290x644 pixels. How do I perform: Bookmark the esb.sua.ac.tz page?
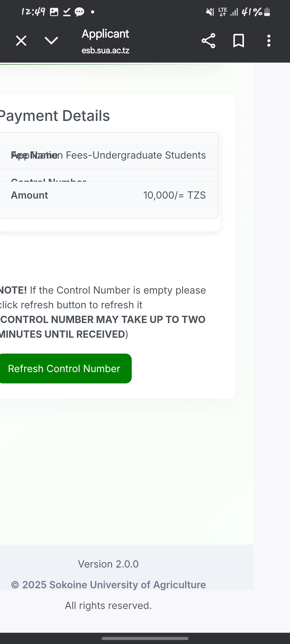point(238,41)
